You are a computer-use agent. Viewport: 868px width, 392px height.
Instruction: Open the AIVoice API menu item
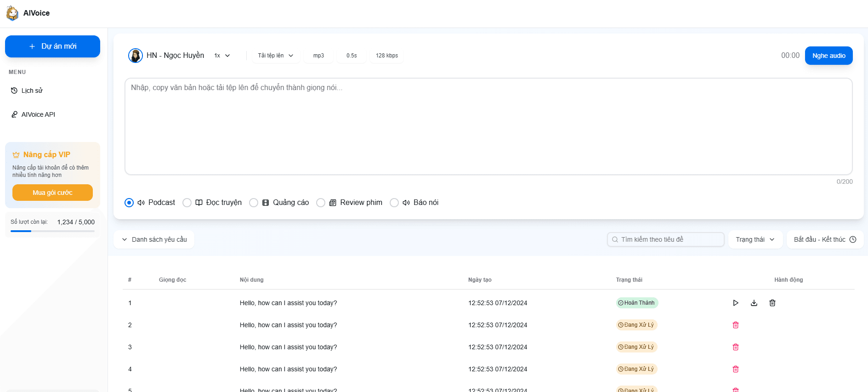[x=52, y=114]
